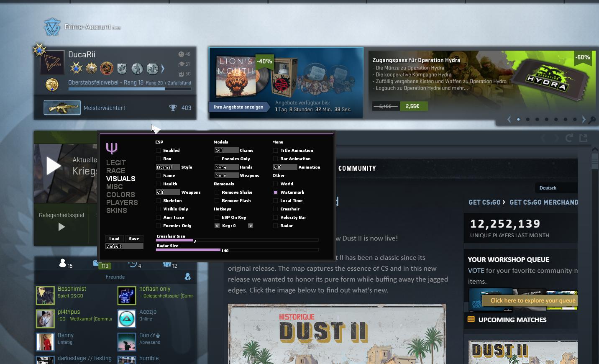599x364 pixels.
Task: Click the trophy icon next to 403
Action: (173, 108)
